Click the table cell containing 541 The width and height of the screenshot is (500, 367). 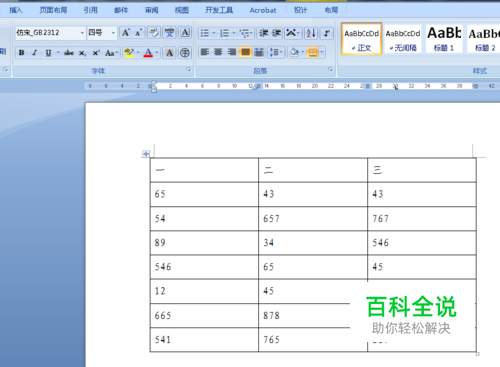click(x=204, y=340)
